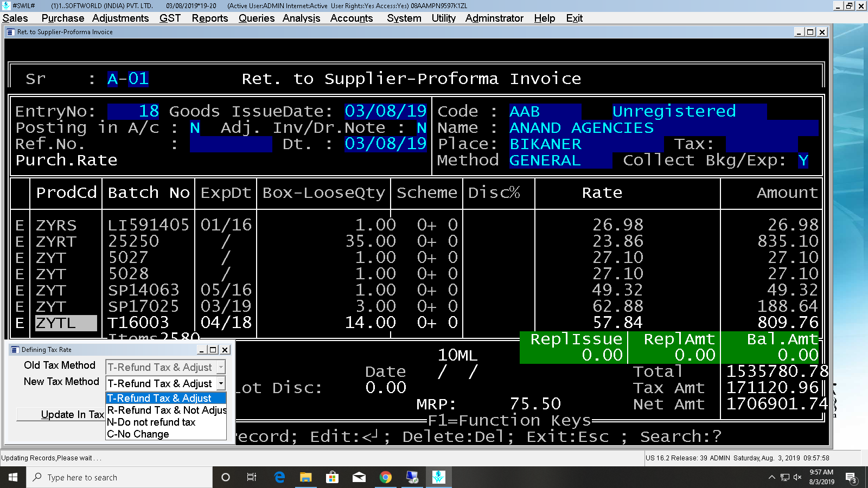Expand the New Tax Method dropdown arrow

click(221, 383)
